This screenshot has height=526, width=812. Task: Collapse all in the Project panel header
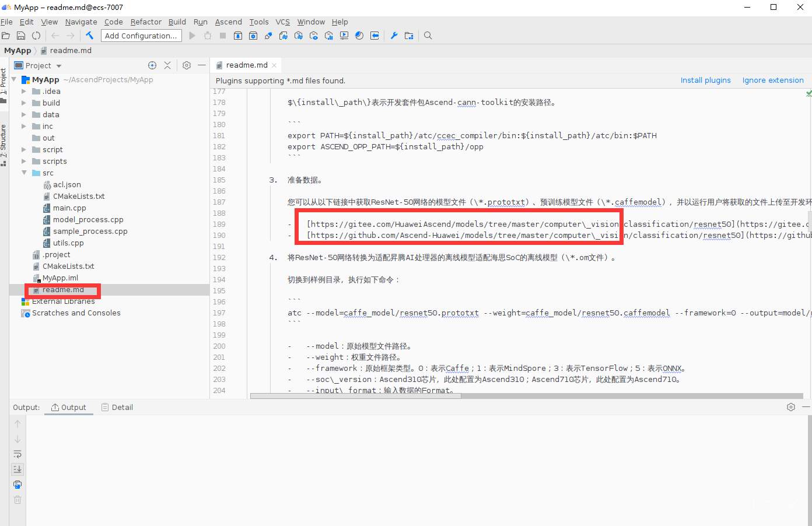point(167,65)
